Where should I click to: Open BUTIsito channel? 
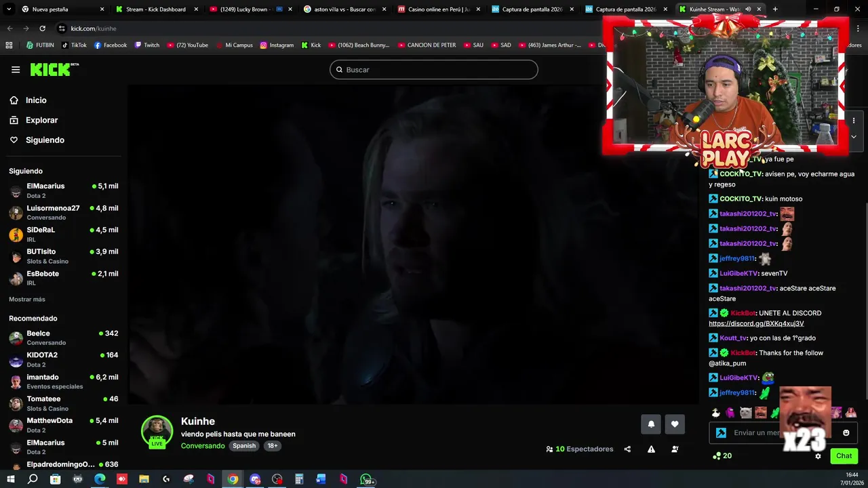click(x=64, y=256)
